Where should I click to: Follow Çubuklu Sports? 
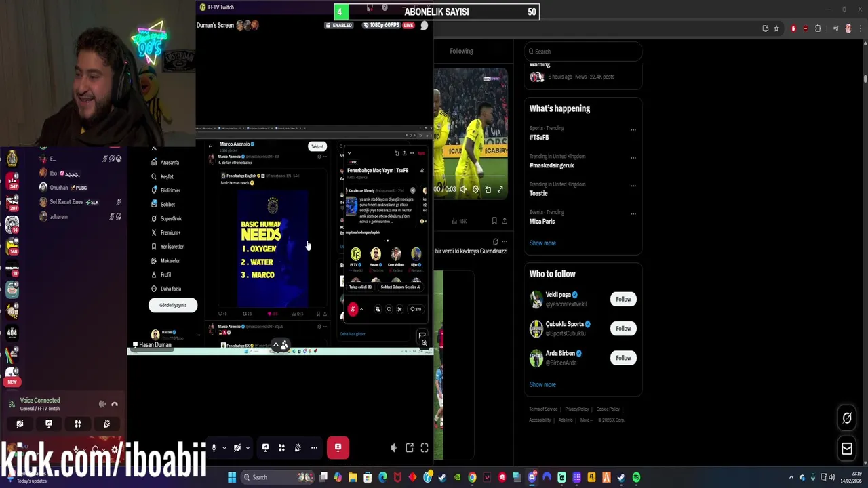click(623, 328)
